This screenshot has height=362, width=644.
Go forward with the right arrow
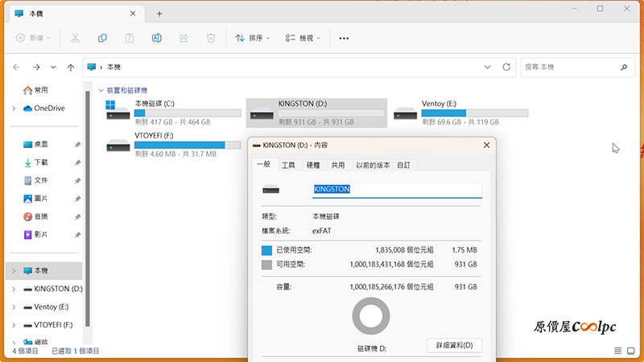pos(36,67)
